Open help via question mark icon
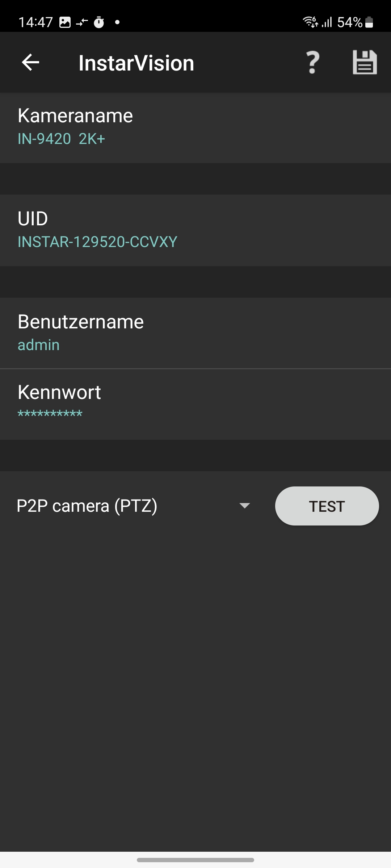 (x=313, y=63)
